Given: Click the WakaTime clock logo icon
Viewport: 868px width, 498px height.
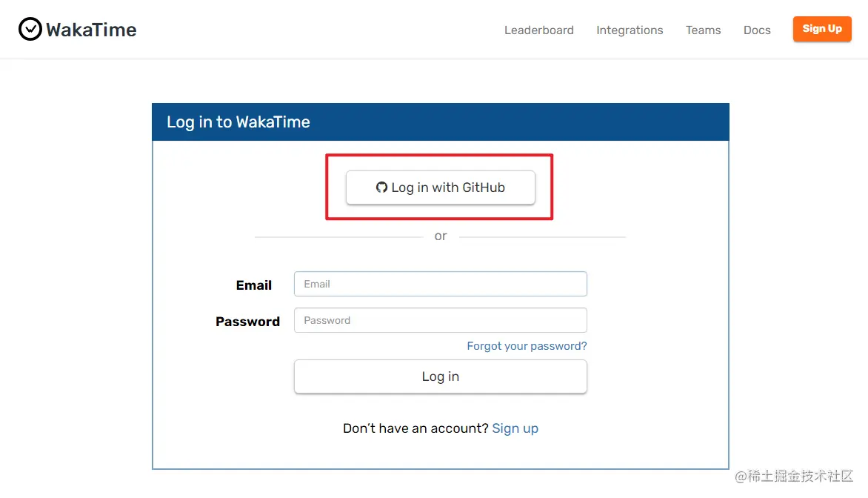Looking at the screenshot, I should 30,30.
